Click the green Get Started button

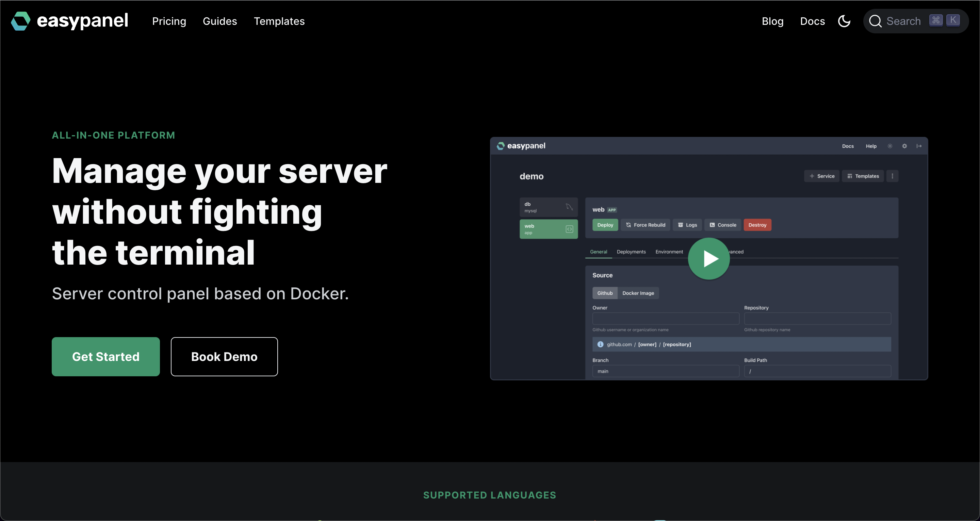pos(106,357)
